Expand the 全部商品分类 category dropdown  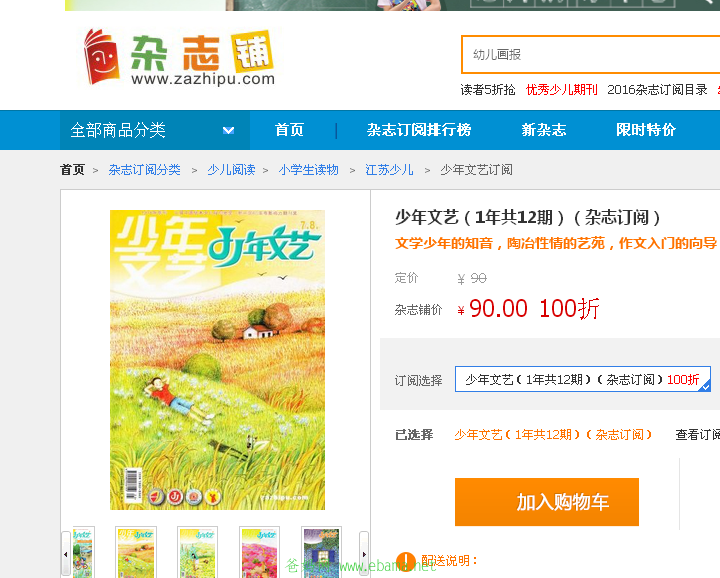click(155, 130)
